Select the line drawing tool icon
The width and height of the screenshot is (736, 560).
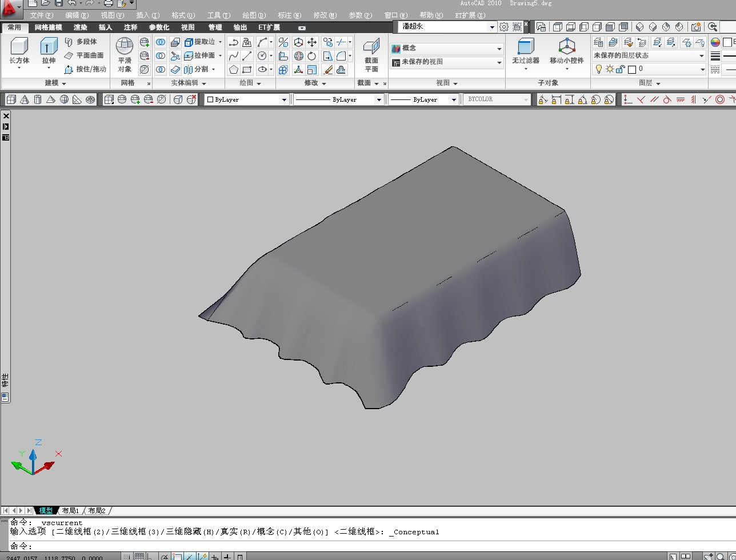coord(247,55)
